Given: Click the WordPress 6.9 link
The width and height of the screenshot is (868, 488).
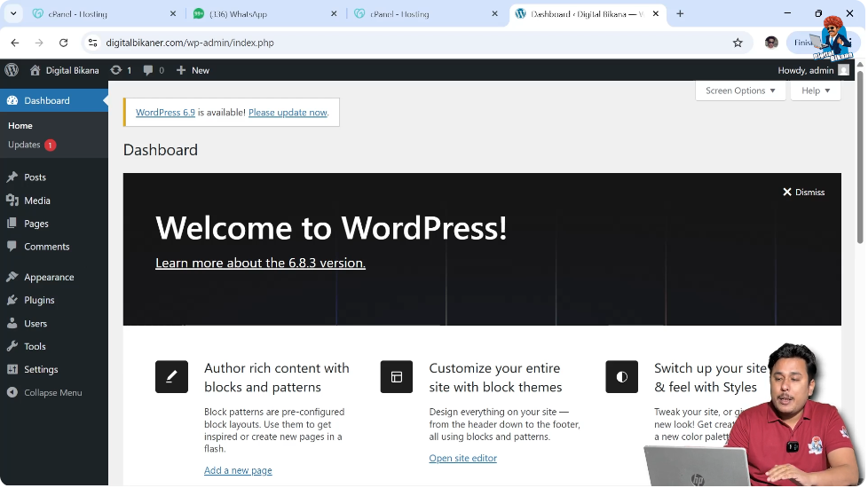Looking at the screenshot, I should tap(165, 113).
